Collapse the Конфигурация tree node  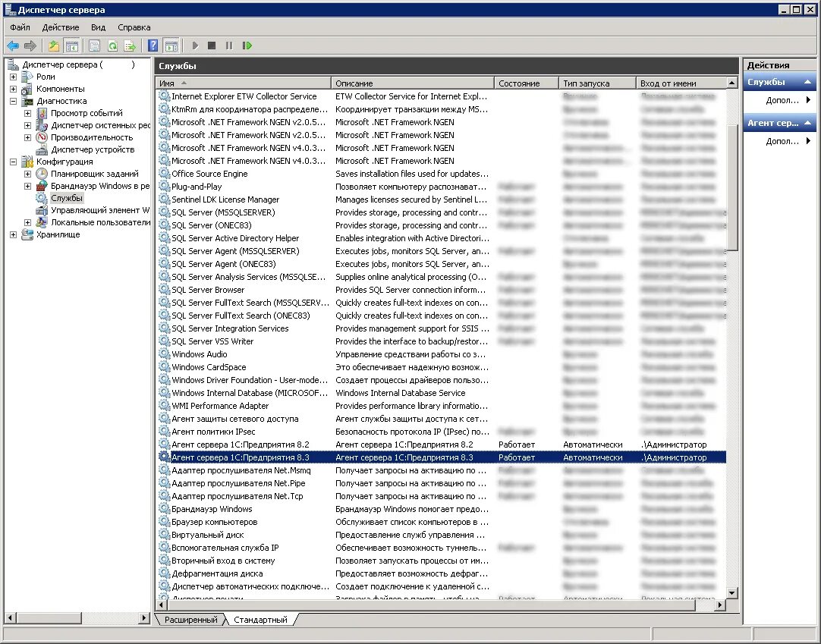pos(13,162)
